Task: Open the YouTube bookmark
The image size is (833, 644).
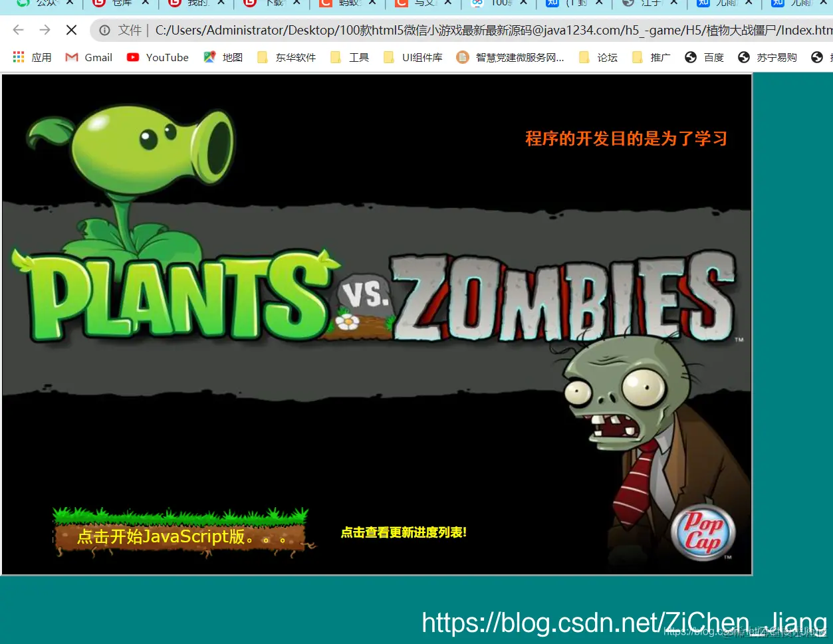Action: pos(158,58)
